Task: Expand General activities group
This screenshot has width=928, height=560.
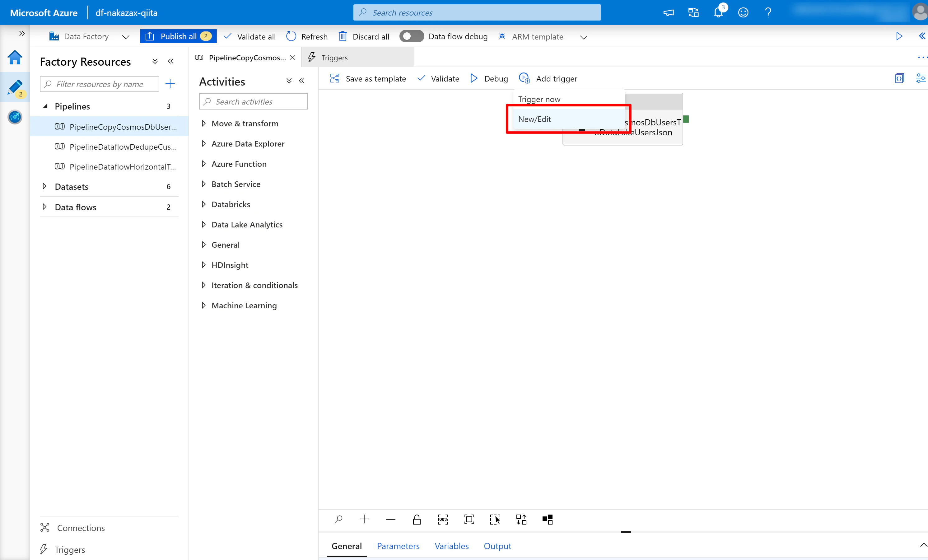Action: [204, 245]
